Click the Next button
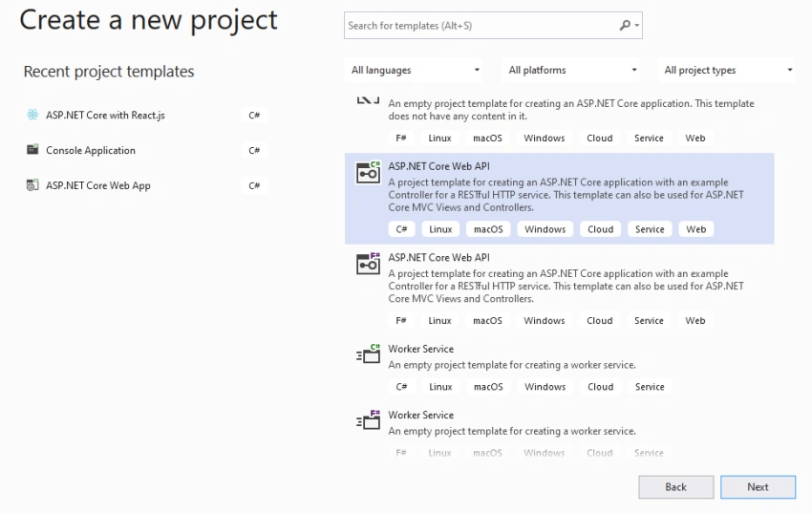 click(x=758, y=487)
